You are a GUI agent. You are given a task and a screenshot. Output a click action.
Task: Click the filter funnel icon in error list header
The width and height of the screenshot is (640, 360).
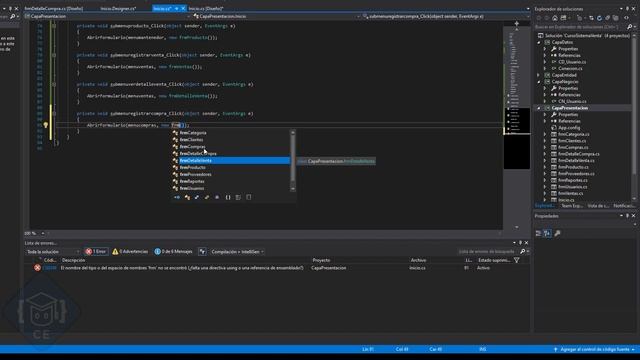[x=516, y=260]
